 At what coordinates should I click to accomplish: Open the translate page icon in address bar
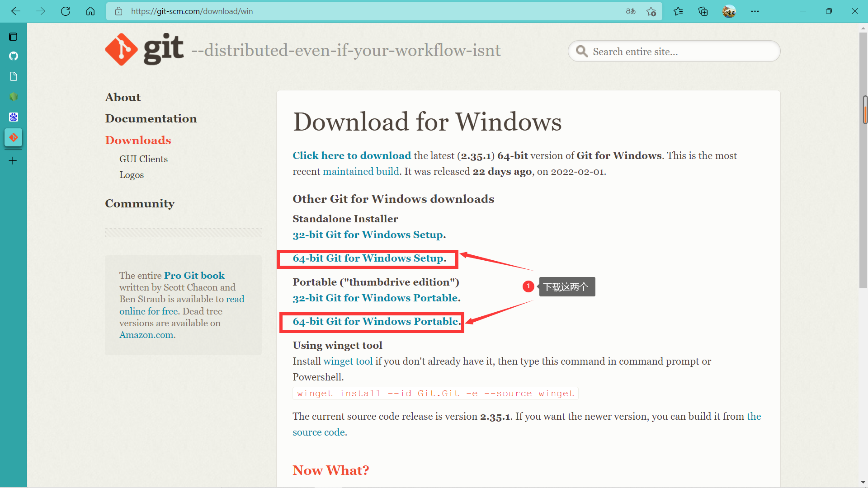(631, 11)
